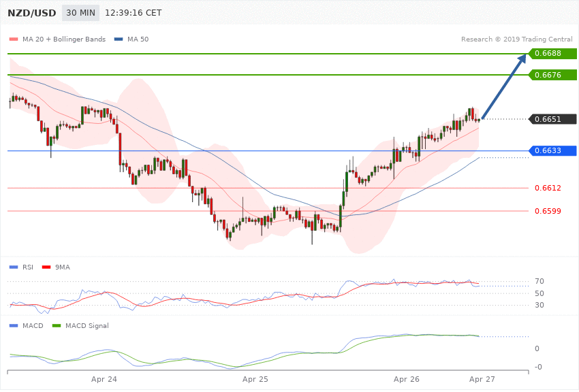Click the RSI 50 axis value
The height and width of the screenshot is (392, 579).
[539, 293]
